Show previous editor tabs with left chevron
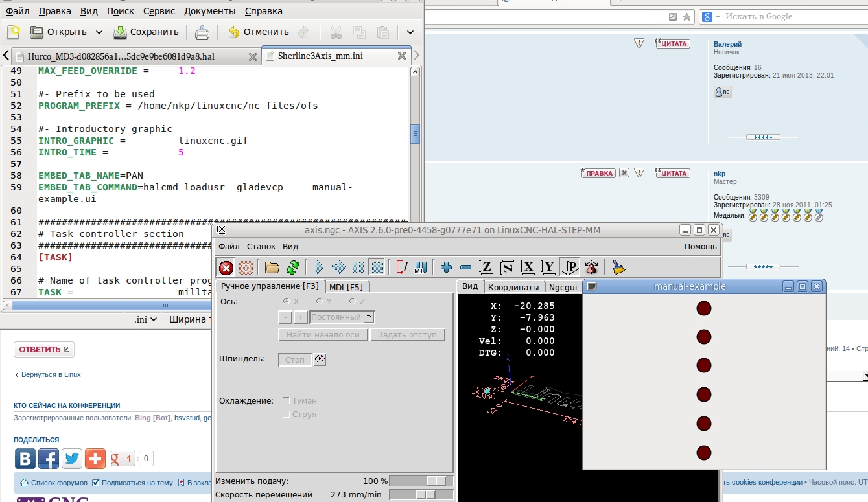868x502 pixels. [6, 56]
